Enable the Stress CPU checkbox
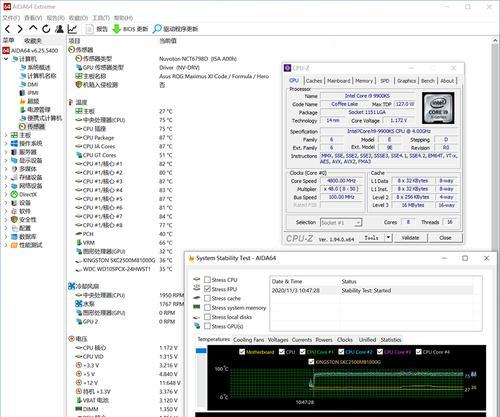The width and height of the screenshot is (500, 417). [x=207, y=280]
